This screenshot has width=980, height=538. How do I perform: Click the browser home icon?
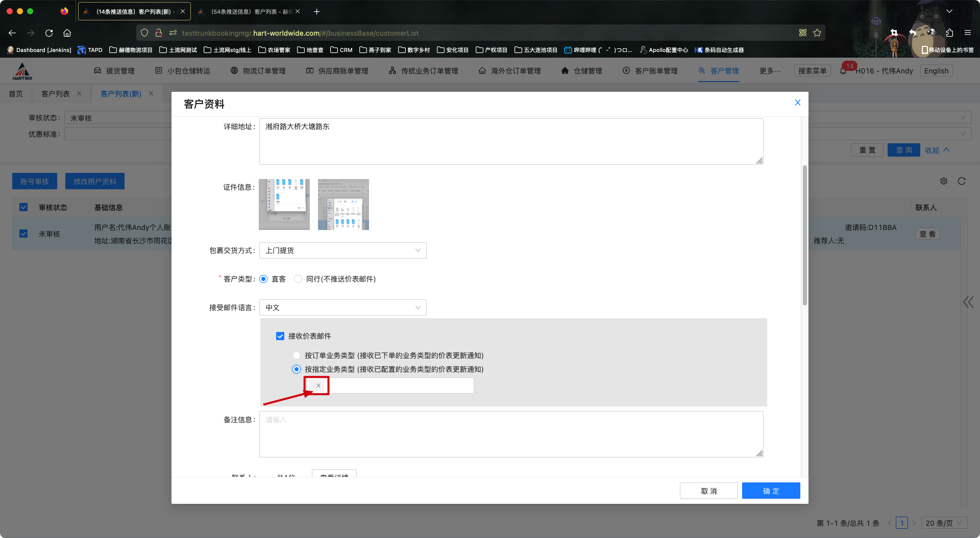[x=67, y=33]
